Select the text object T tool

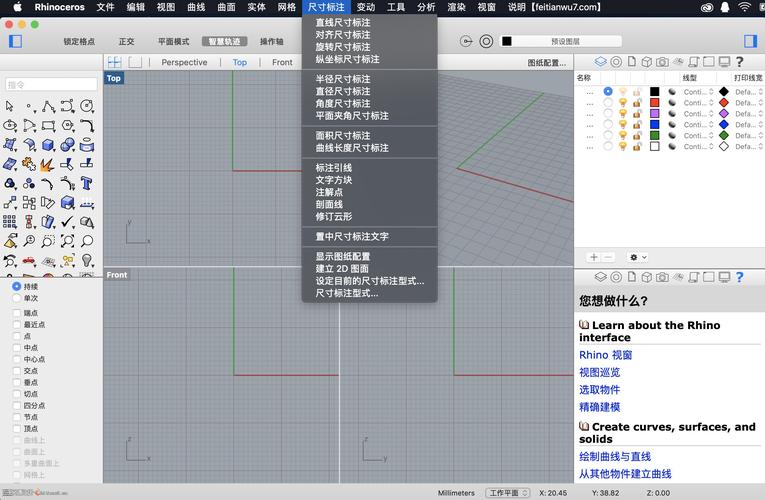click(87, 183)
